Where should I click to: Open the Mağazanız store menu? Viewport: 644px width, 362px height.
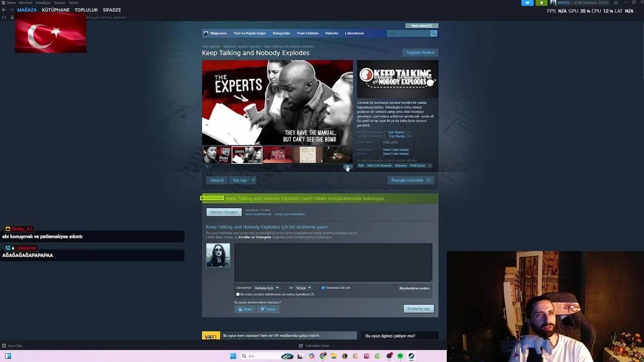coord(218,33)
